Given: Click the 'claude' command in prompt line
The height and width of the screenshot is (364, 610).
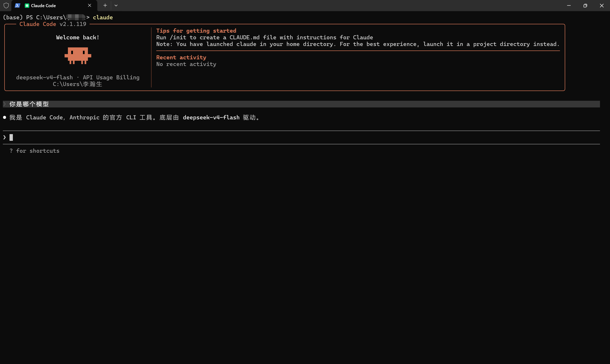Looking at the screenshot, I should point(103,17).
